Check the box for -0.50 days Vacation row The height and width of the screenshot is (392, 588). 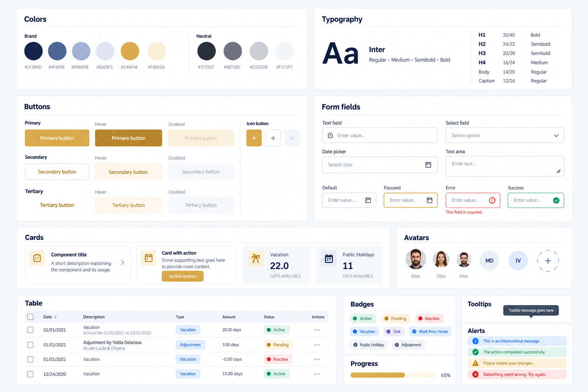coord(31,359)
